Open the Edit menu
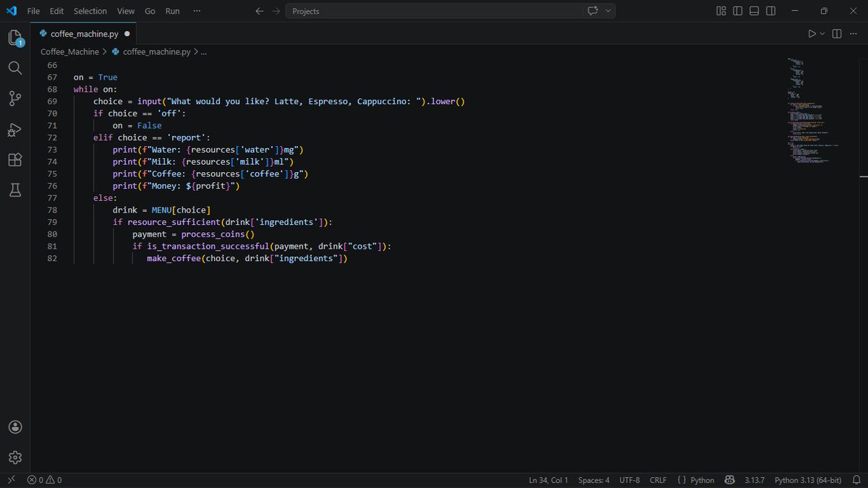The image size is (868, 488). point(56,11)
